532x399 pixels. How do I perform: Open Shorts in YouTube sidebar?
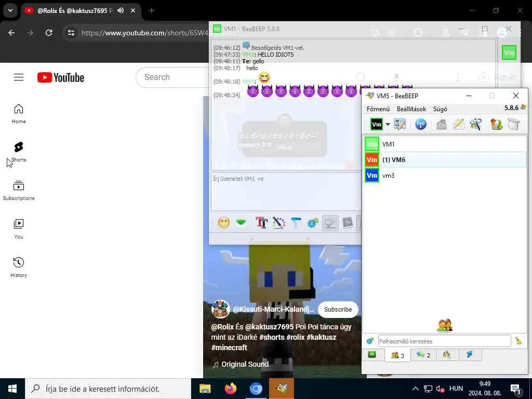(x=19, y=152)
